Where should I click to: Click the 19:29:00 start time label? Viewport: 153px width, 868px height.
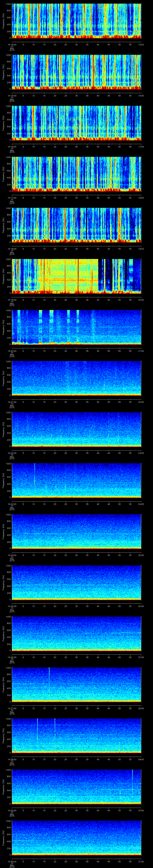12,810
